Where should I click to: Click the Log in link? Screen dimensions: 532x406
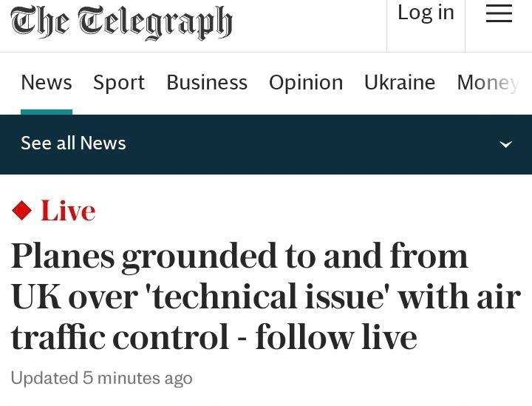pyautogui.click(x=426, y=13)
